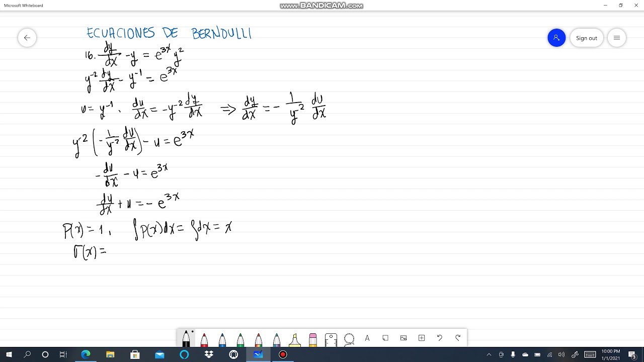This screenshot has height=362, width=644.
Task: Open the 10:00 PM clock calendar
Action: pos(611,354)
